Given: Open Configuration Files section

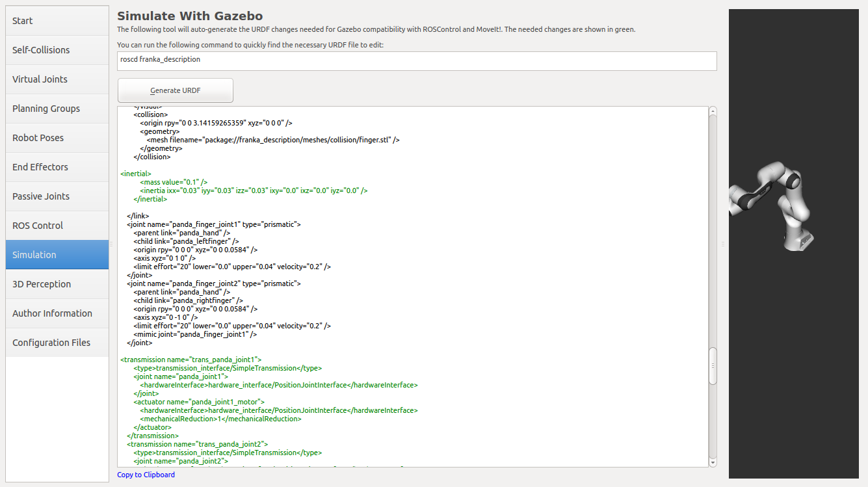Looking at the screenshot, I should pos(57,343).
